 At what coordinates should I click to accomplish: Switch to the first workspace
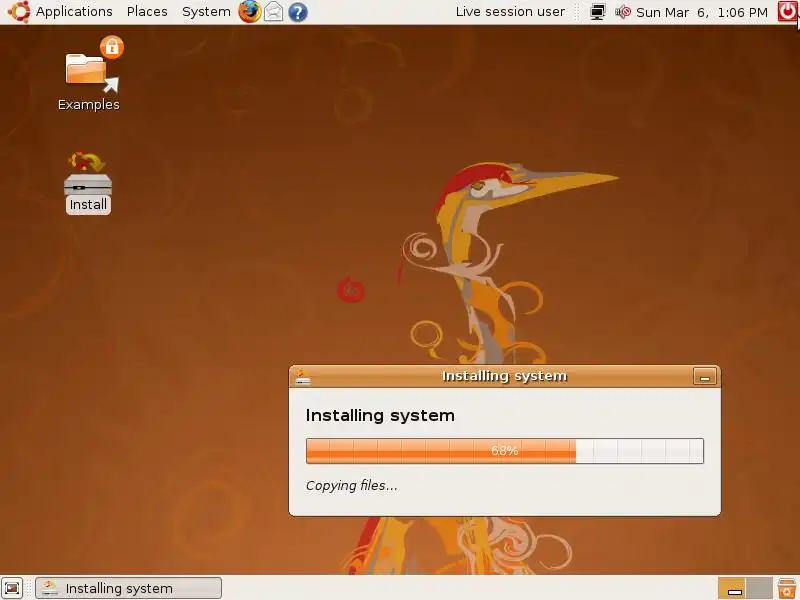point(732,588)
